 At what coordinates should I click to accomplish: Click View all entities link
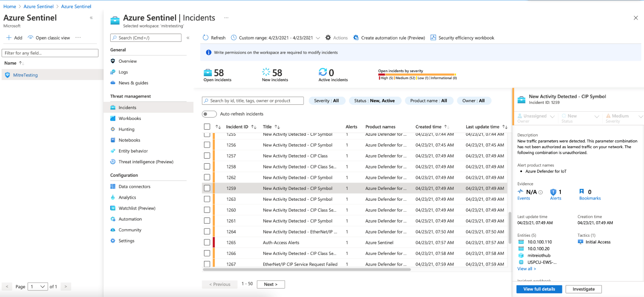coord(527,269)
